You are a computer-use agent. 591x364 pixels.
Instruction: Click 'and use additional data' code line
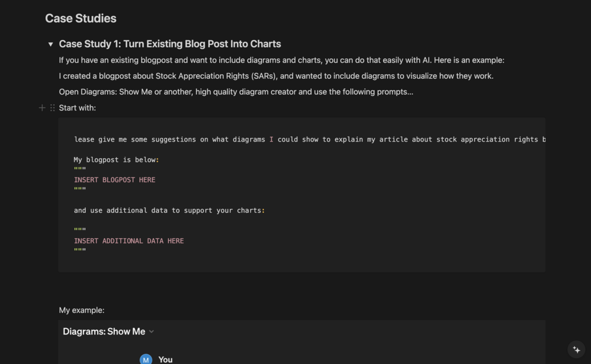(x=169, y=211)
